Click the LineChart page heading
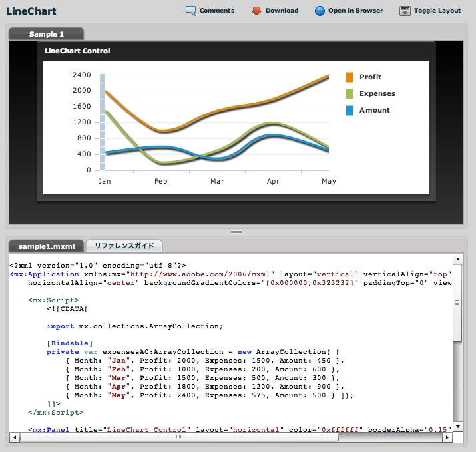The width and height of the screenshot is (476, 452). coord(31,11)
